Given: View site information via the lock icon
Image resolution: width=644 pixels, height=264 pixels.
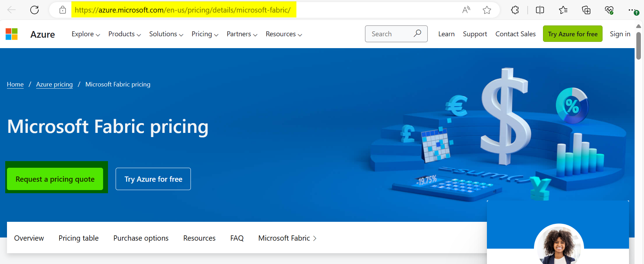Looking at the screenshot, I should click(x=63, y=10).
